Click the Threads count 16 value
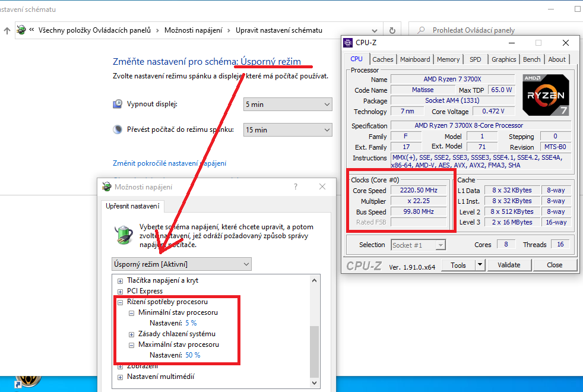Viewport: 583px width, 392px height. coord(560,244)
